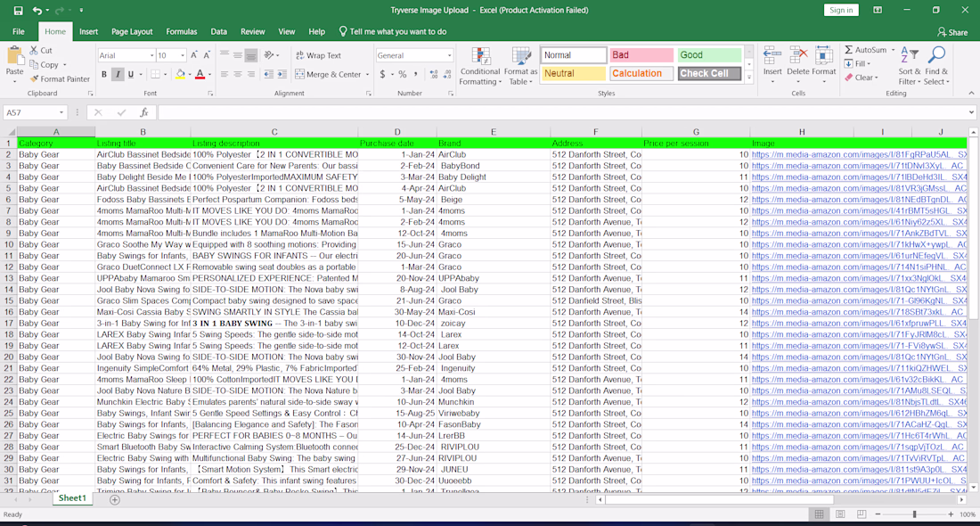Click the Format Painter brush
The image size is (980, 526).
click(35, 78)
